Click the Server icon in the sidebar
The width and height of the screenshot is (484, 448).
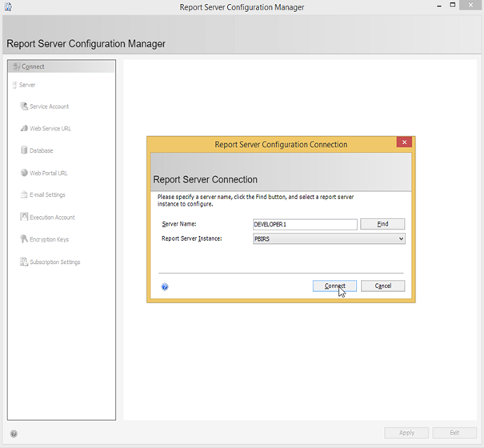click(14, 85)
